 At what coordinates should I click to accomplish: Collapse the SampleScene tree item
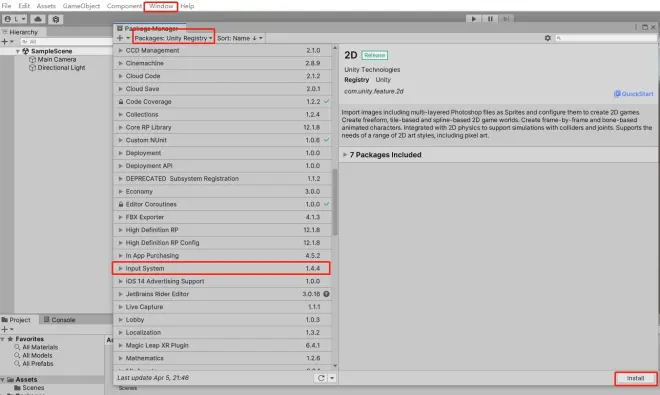[x=18, y=51]
